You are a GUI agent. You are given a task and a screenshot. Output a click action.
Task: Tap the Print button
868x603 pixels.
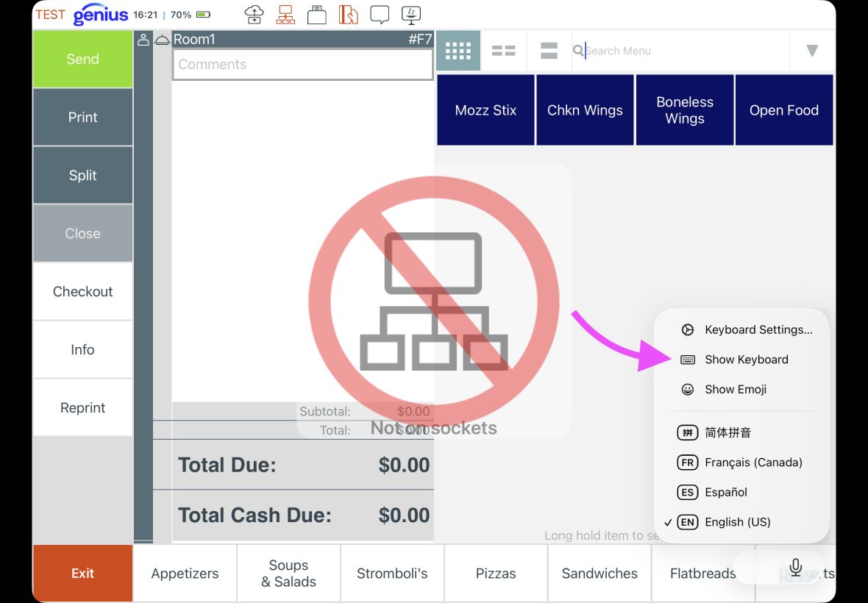[x=82, y=117]
